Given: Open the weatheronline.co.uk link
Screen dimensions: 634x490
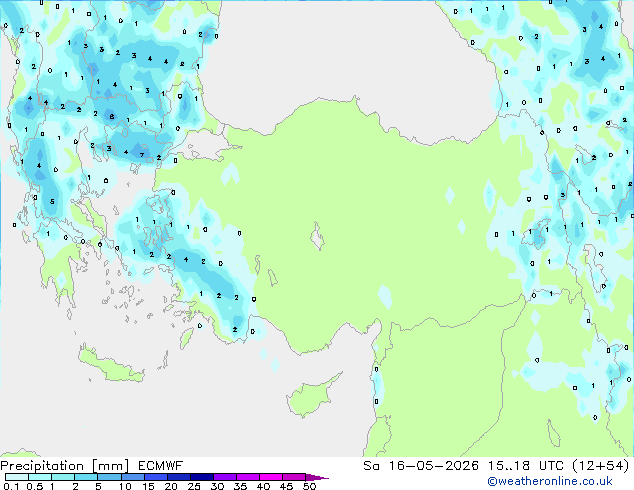Looking at the screenshot, I should click(550, 481).
